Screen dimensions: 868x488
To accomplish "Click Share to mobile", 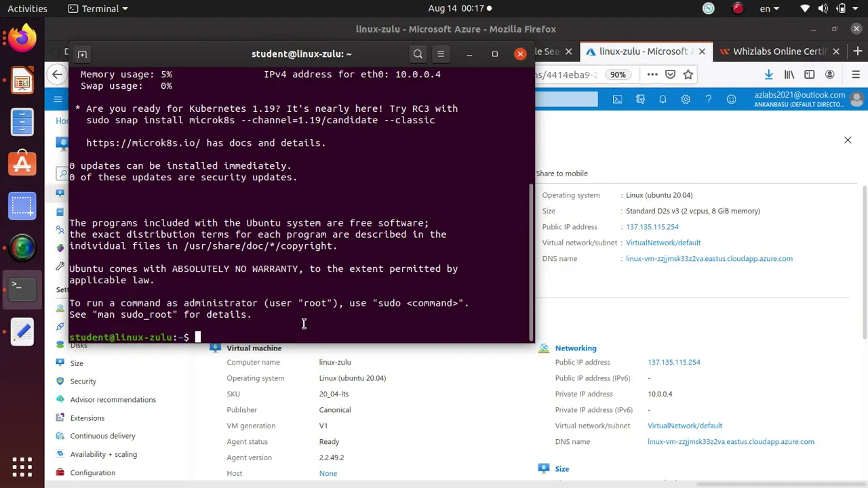I will [x=561, y=174].
